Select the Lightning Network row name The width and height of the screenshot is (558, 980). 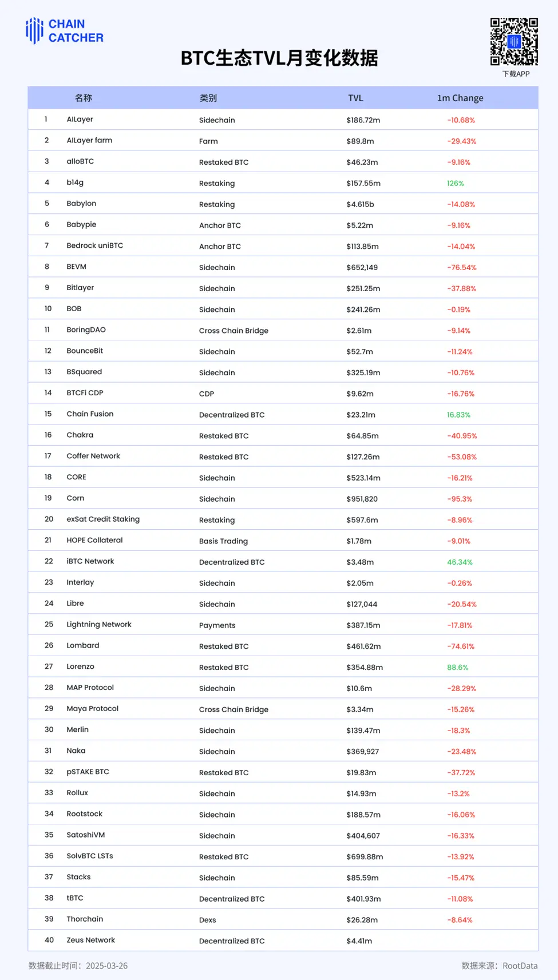(x=99, y=625)
